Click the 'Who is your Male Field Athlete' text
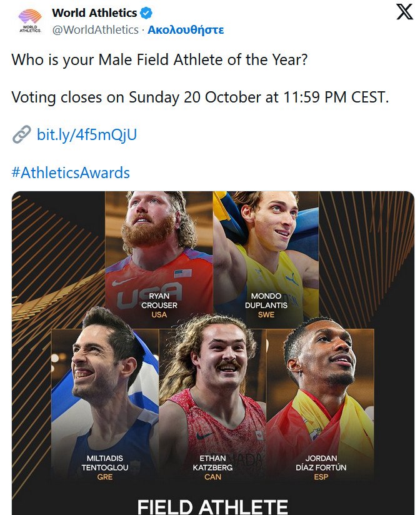This screenshot has width=420, height=515. click(x=160, y=61)
